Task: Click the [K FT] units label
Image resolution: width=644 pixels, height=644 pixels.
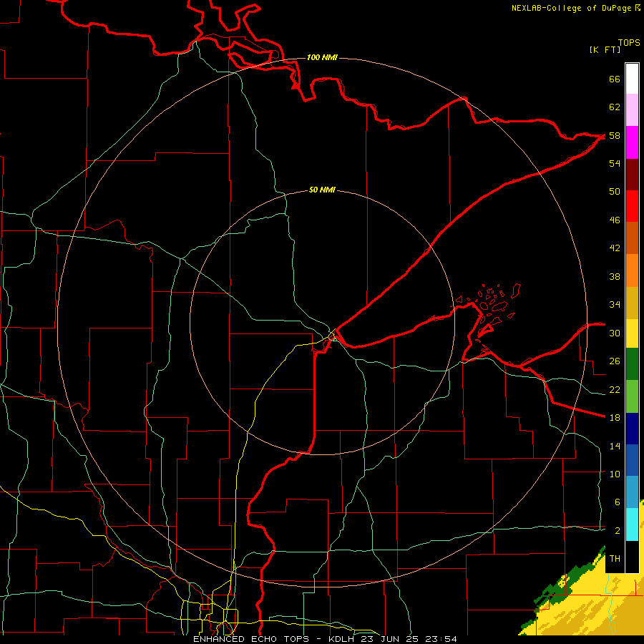Action: click(605, 49)
